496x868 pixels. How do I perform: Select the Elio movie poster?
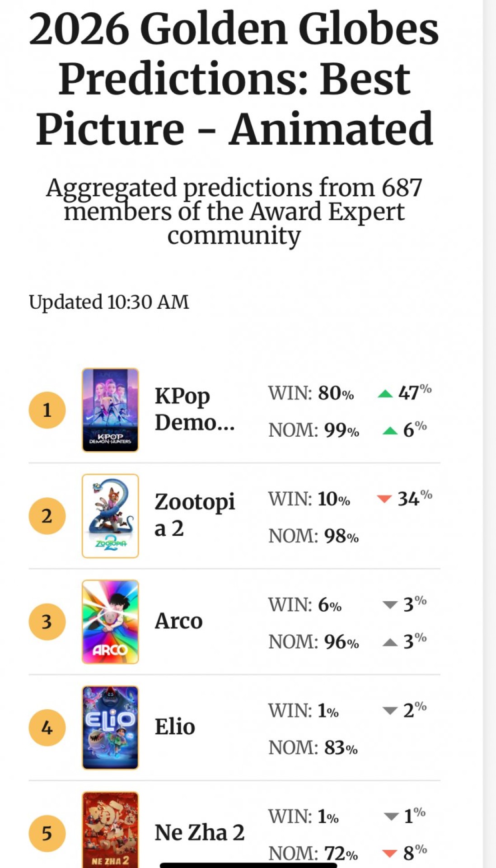click(110, 727)
